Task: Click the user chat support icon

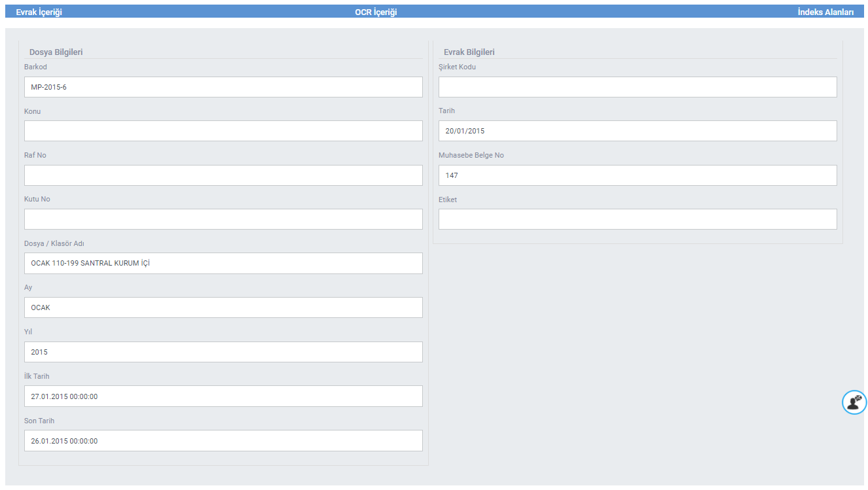Action: [x=854, y=402]
